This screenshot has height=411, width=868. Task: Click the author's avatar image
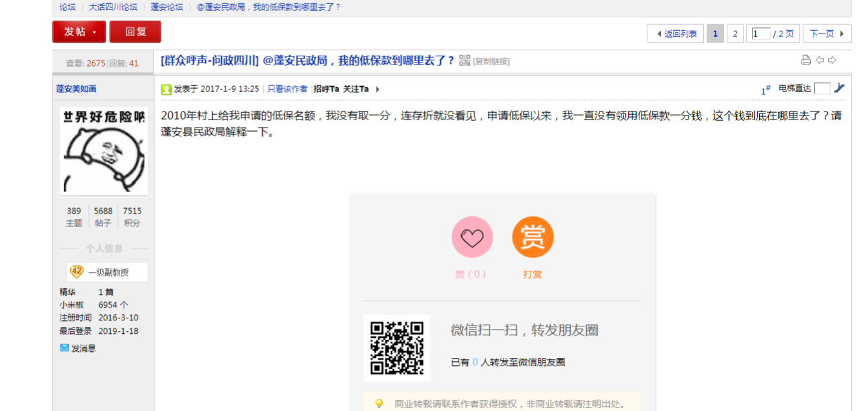[x=104, y=151]
